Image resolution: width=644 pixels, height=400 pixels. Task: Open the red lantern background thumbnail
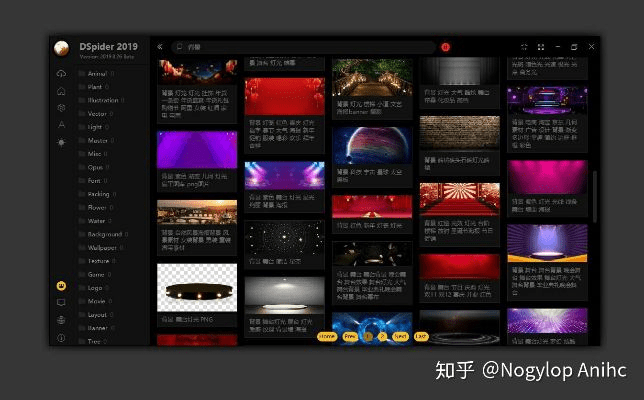click(x=285, y=97)
